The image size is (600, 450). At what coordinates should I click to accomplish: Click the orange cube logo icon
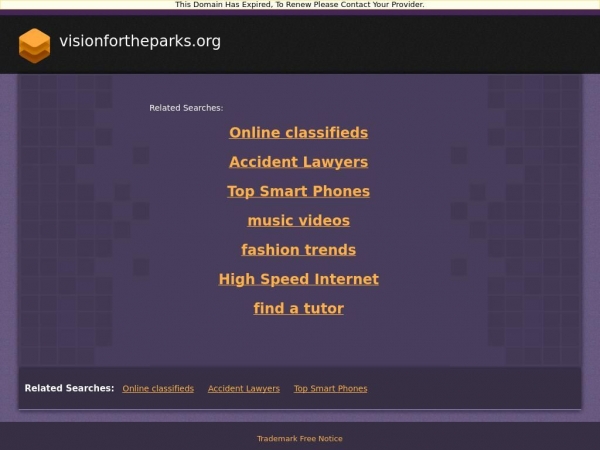[34, 46]
